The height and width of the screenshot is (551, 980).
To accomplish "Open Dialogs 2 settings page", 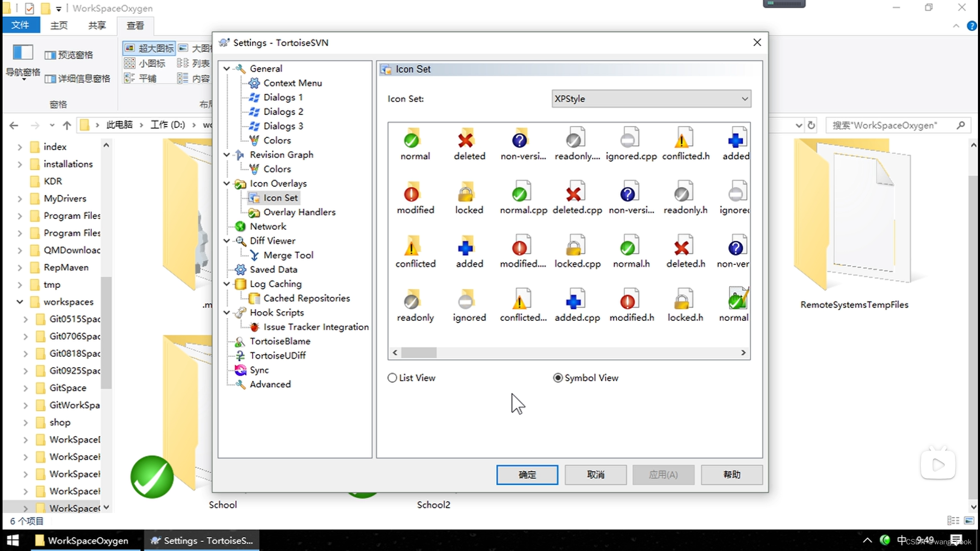I will tap(283, 111).
